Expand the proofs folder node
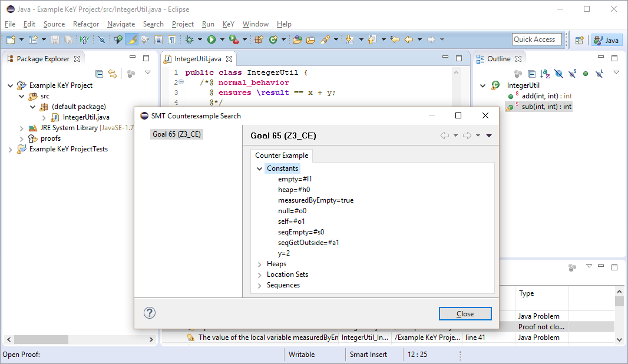Viewport: 628px width, 364px height. pos(22,138)
